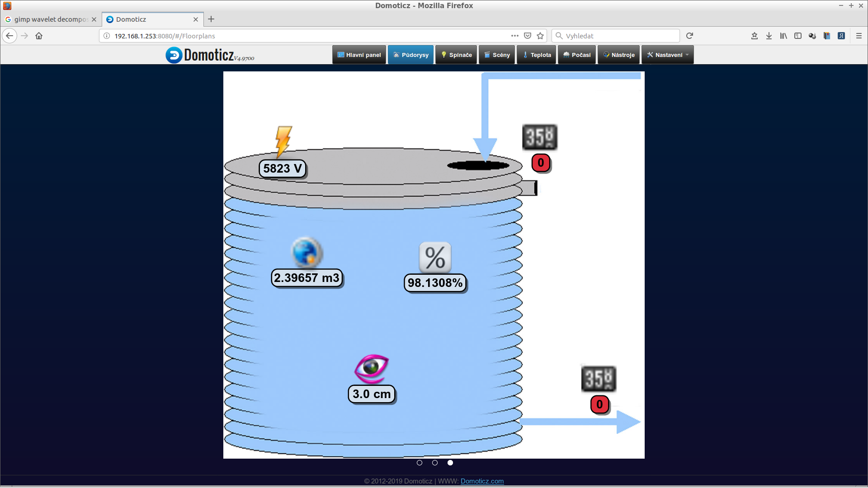This screenshot has width=868, height=488.
Task: Expand the Nastavení dropdown menu
Action: coord(668,55)
